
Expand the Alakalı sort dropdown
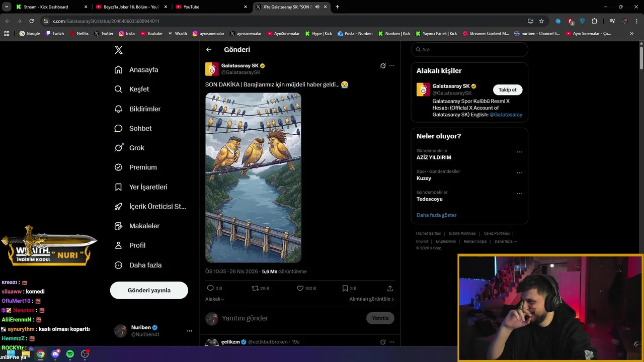point(215,299)
